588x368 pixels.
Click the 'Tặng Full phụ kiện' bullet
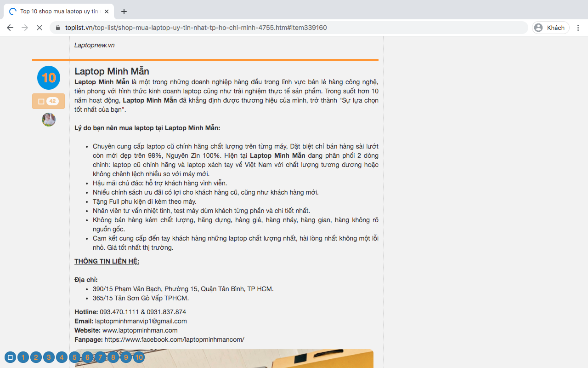click(144, 201)
